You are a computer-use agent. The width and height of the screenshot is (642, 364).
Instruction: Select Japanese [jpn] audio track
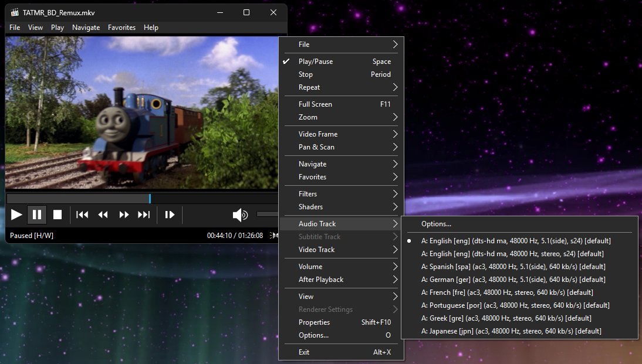(x=519, y=331)
